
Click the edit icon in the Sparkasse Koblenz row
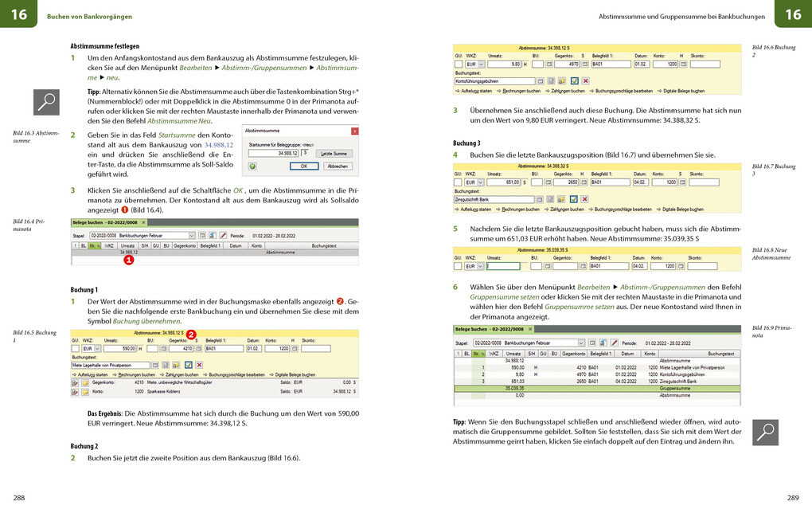click(x=75, y=392)
